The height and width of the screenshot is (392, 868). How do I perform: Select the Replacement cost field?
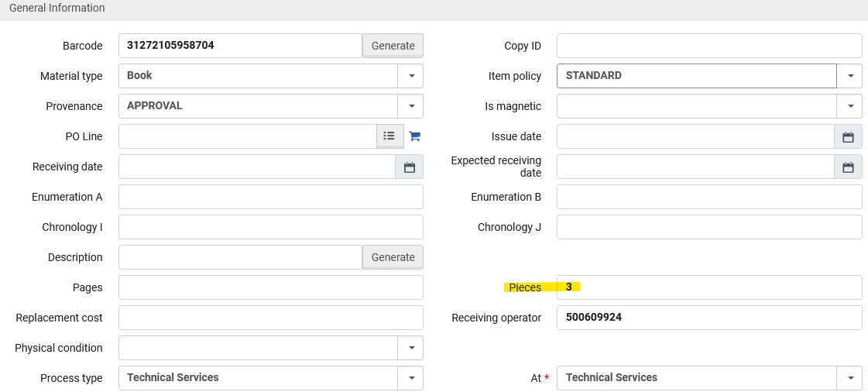(x=270, y=318)
